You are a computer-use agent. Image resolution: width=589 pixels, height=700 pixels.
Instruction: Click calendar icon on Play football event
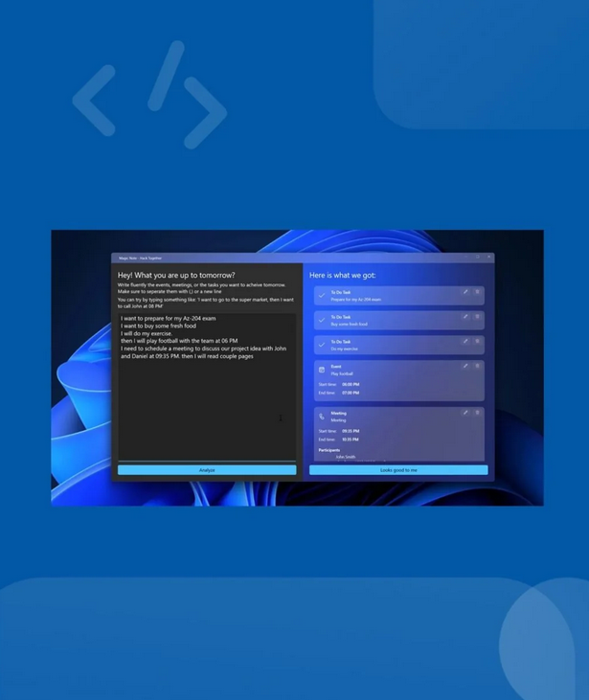(322, 370)
